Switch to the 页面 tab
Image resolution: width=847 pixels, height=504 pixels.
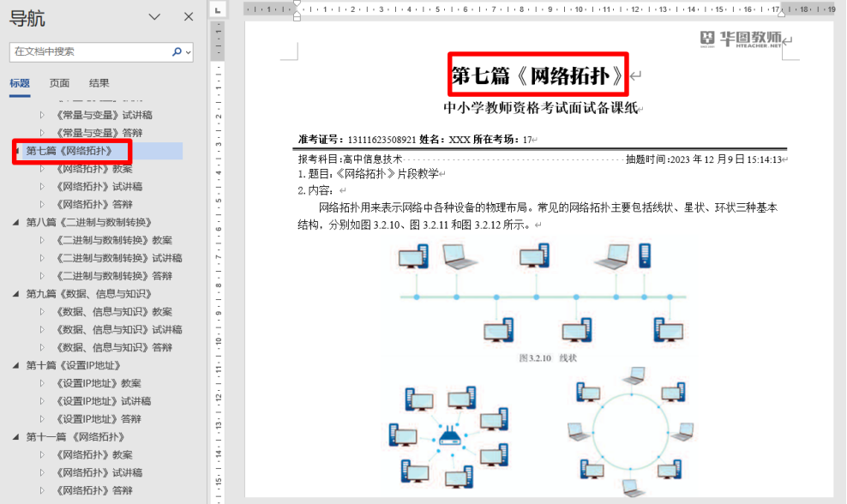point(59,83)
